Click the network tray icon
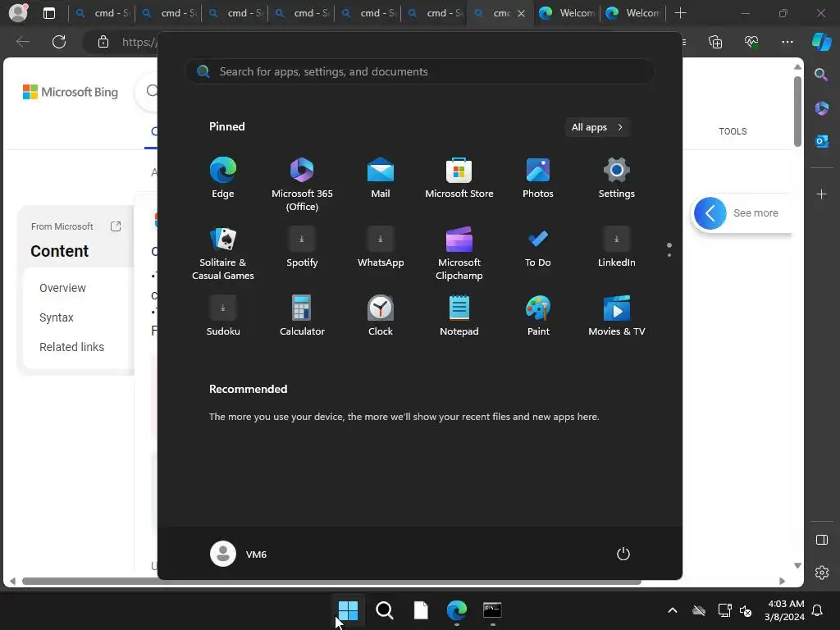The image size is (840, 630). [724, 610]
